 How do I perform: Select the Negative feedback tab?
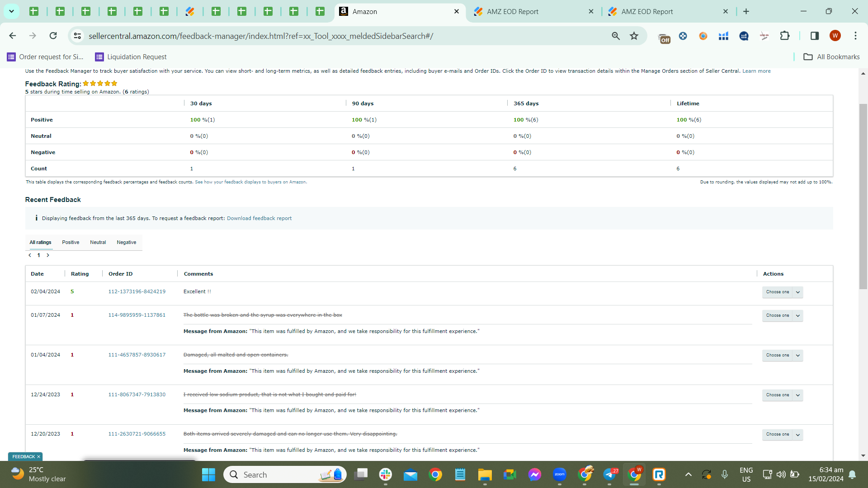tap(126, 242)
